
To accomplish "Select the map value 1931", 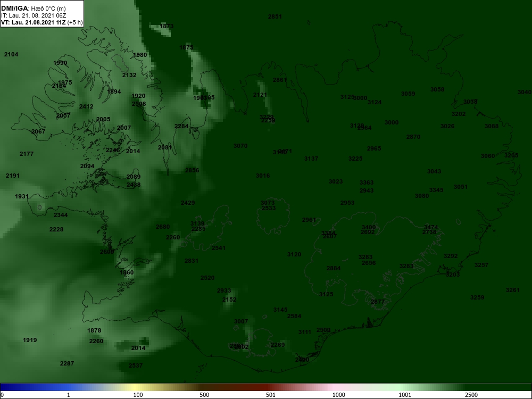I will (x=22, y=196).
